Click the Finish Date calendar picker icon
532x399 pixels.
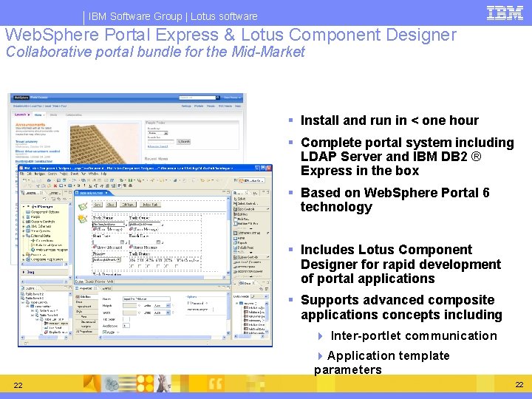click(158, 242)
